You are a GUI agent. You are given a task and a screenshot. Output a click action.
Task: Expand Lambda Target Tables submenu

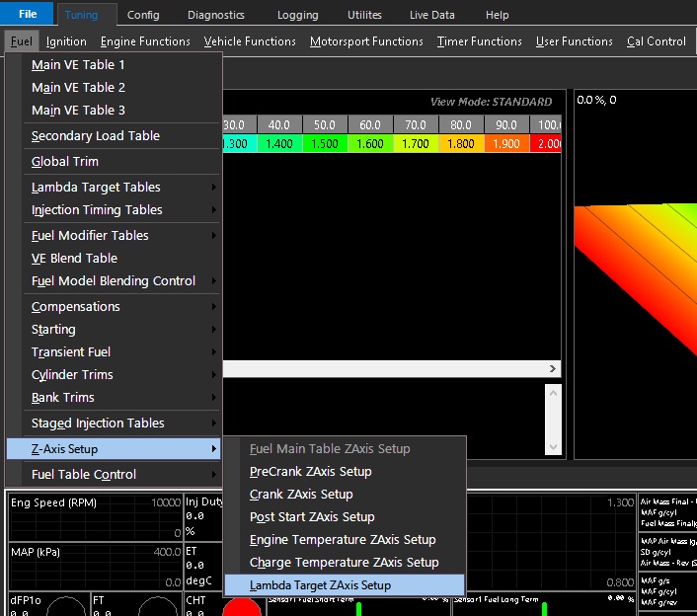(96, 188)
